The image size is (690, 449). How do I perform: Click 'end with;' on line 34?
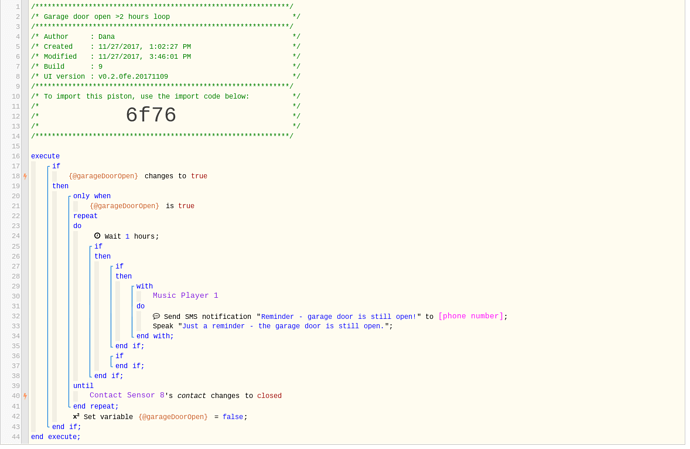coord(155,336)
